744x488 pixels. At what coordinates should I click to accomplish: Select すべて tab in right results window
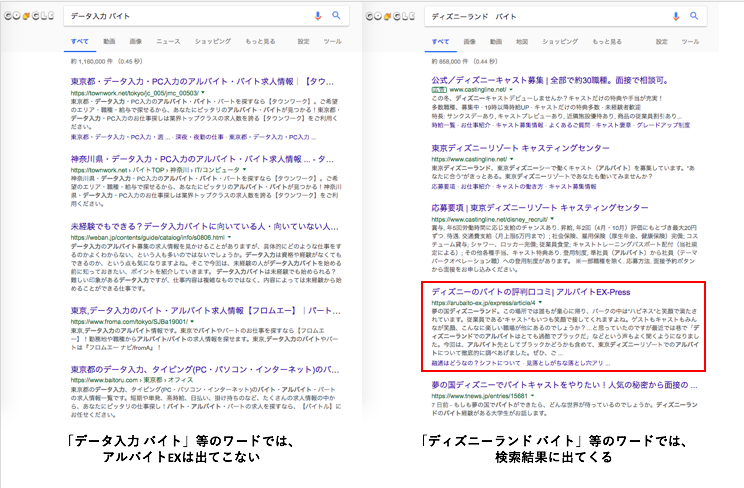(440, 42)
